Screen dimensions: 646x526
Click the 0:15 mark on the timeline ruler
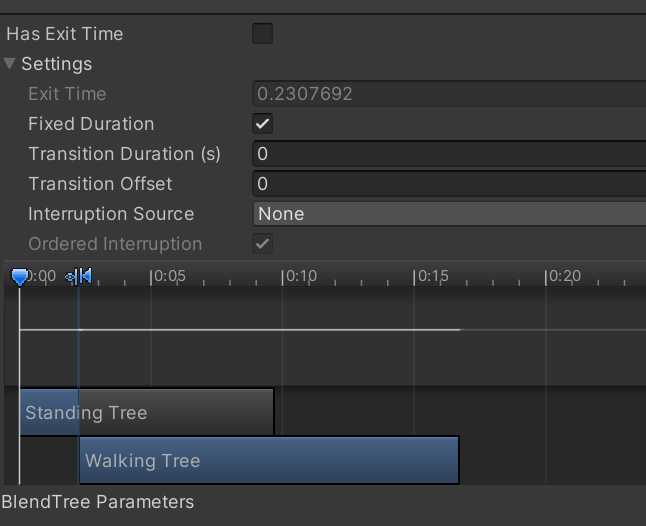[431, 276]
